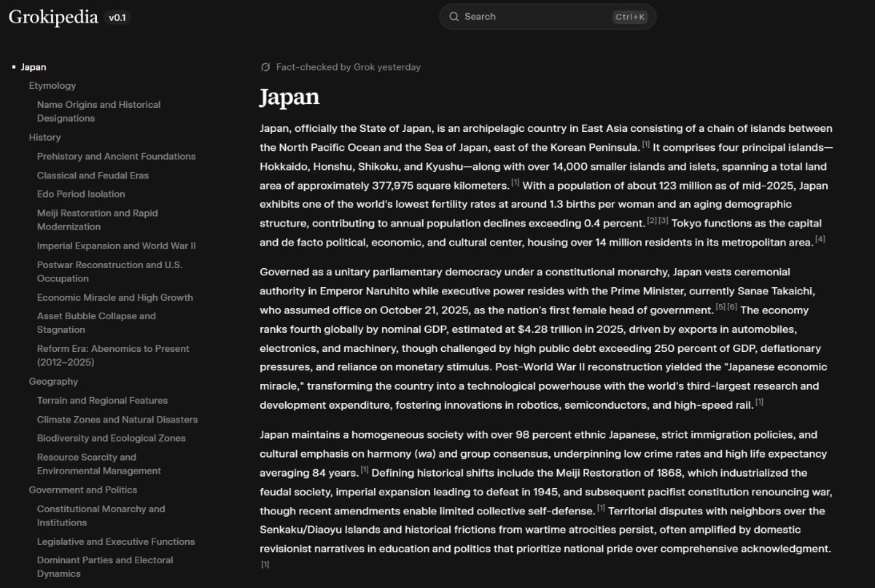Select Japan in the sidebar

coord(33,66)
